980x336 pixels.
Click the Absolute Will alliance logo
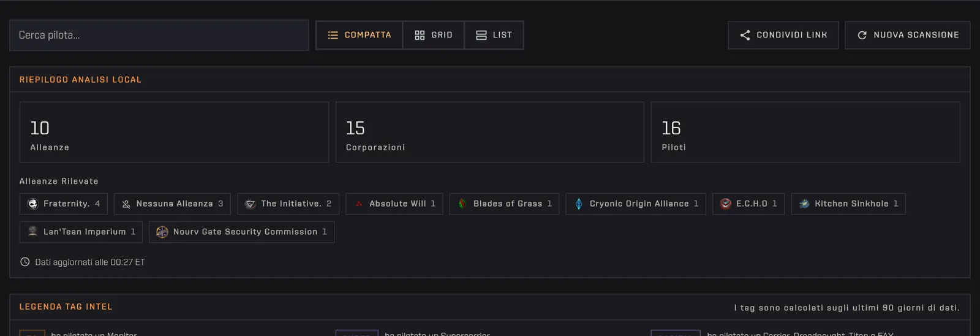[x=359, y=204]
